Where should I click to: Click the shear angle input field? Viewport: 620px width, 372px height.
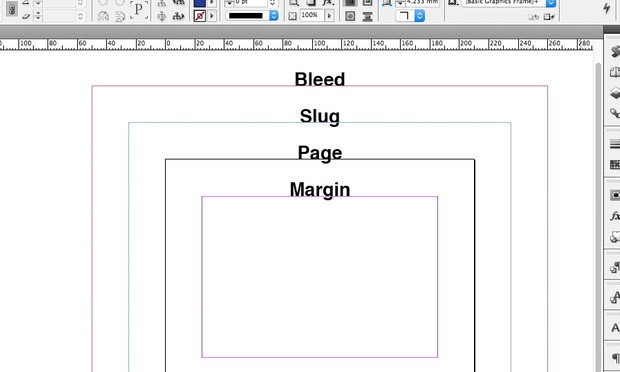coord(59,16)
